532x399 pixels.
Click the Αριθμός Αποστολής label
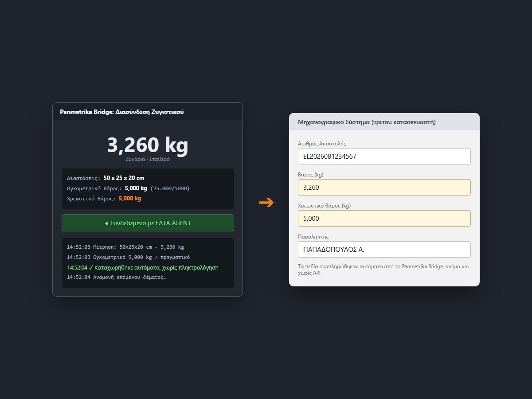pyautogui.click(x=322, y=143)
